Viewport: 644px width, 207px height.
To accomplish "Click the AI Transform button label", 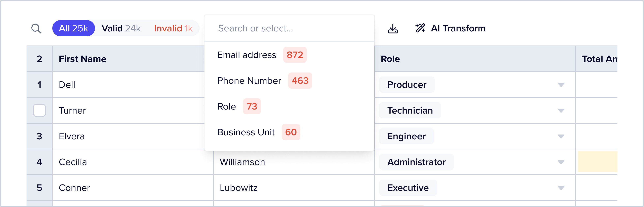I will tap(458, 28).
